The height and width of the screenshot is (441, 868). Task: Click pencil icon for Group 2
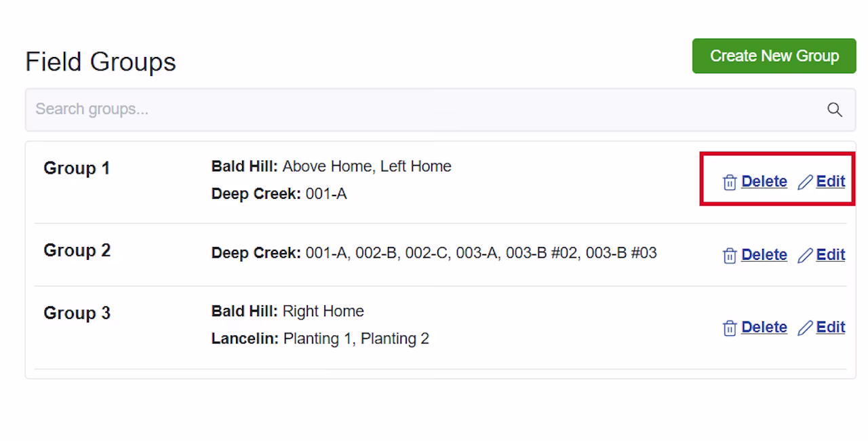point(805,256)
